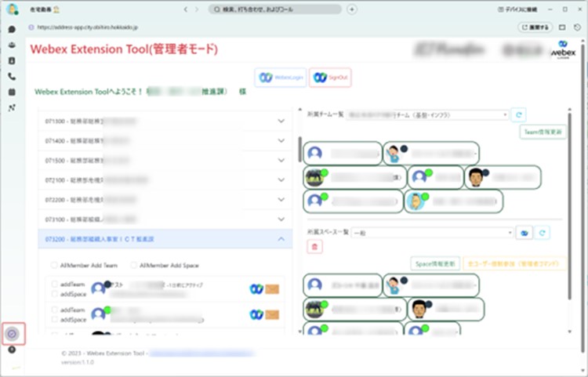Tick addTeam for the テスト member

pos(54,285)
